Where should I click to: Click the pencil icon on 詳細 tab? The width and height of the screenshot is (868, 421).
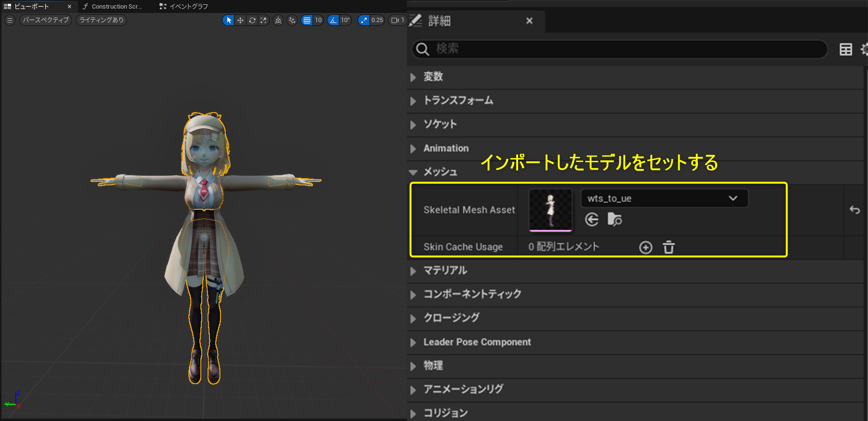[415, 21]
